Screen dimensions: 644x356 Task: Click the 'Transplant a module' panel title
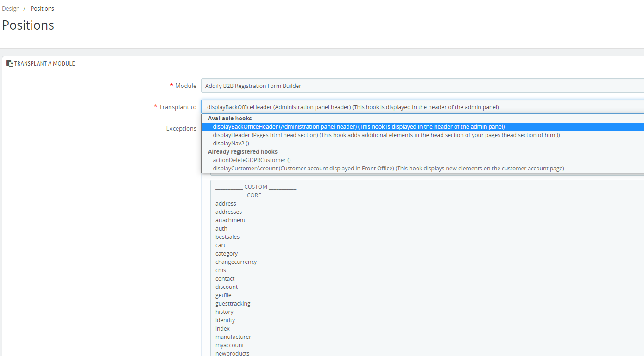click(x=44, y=63)
